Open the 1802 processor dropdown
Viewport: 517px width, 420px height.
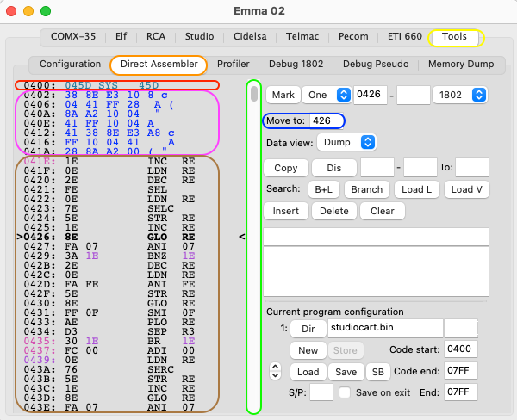tap(460, 95)
